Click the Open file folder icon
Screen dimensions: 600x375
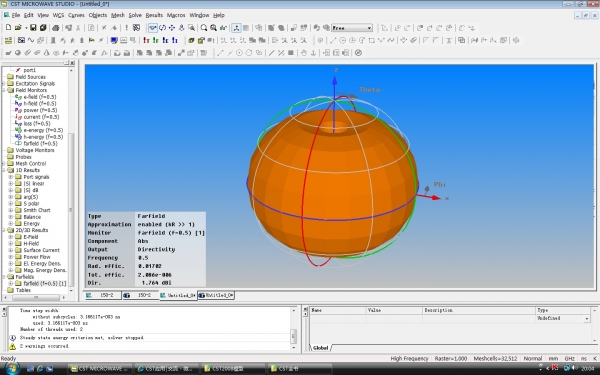(18, 28)
